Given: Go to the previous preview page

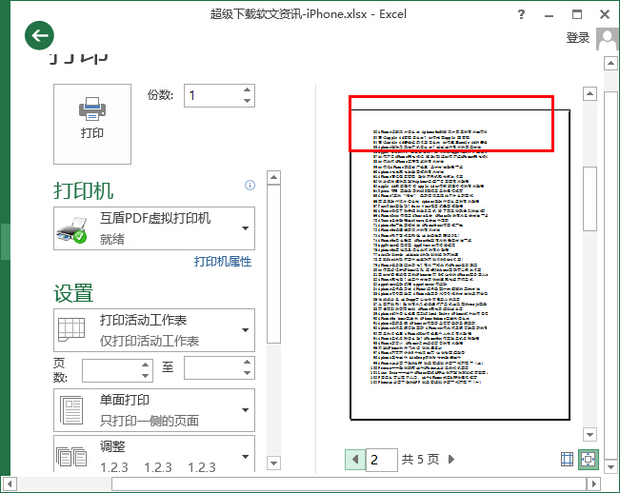Looking at the screenshot, I should pyautogui.click(x=355, y=459).
